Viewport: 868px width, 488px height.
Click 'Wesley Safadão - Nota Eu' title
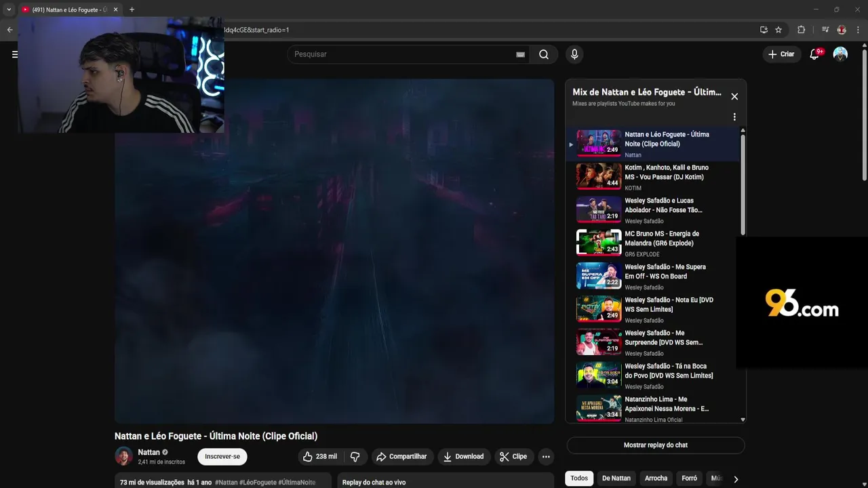coord(669,304)
